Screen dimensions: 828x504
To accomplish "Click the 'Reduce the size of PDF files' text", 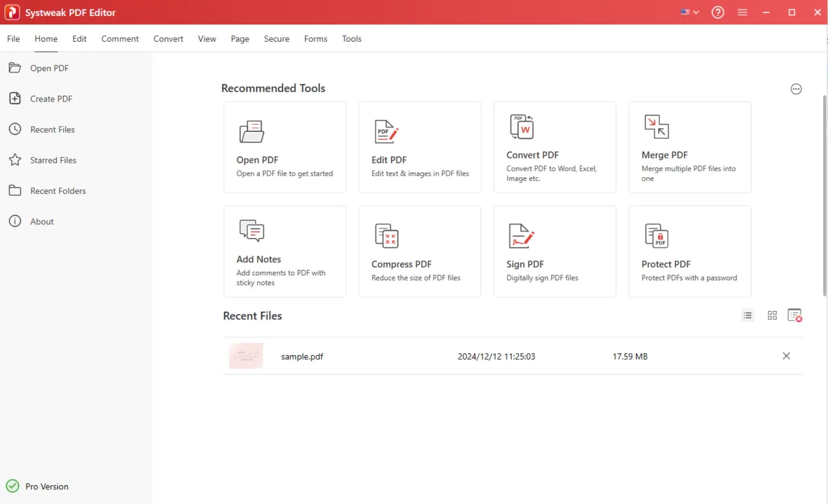I will [x=416, y=278].
